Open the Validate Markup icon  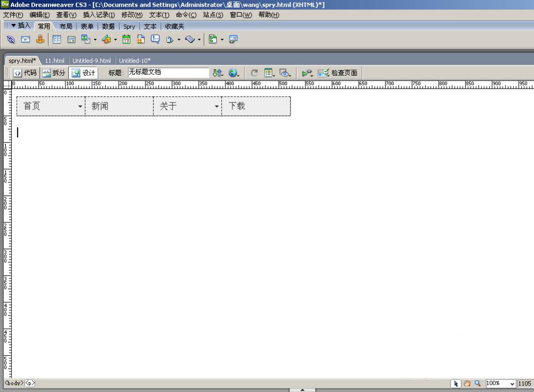pyautogui.click(x=307, y=73)
